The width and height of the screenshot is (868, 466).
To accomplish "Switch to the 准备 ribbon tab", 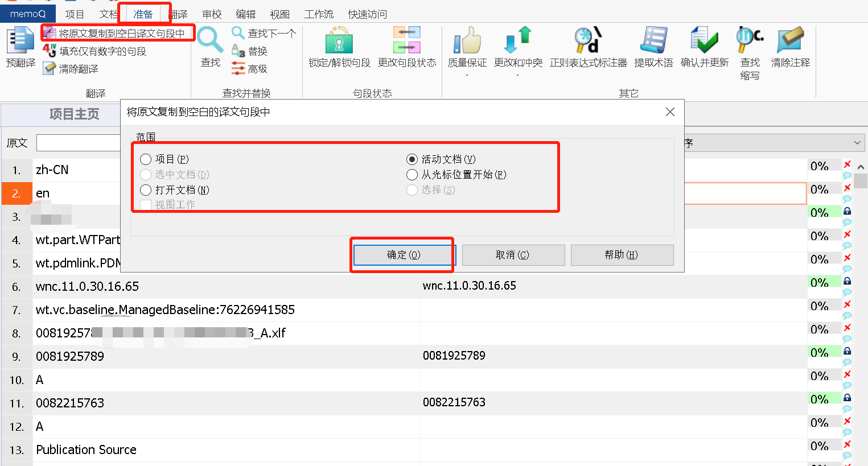I will 143,14.
